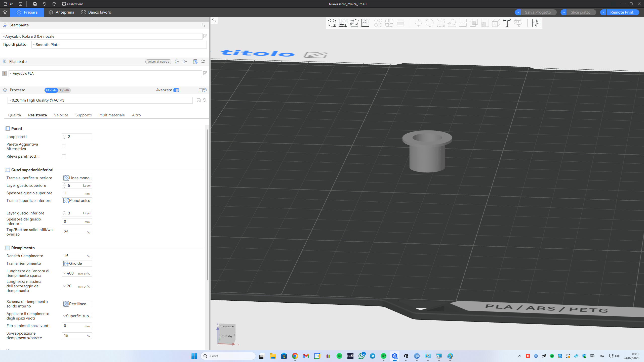This screenshot has width=644, height=362.
Task: Search process settings with magnifier icon
Action: [x=205, y=100]
